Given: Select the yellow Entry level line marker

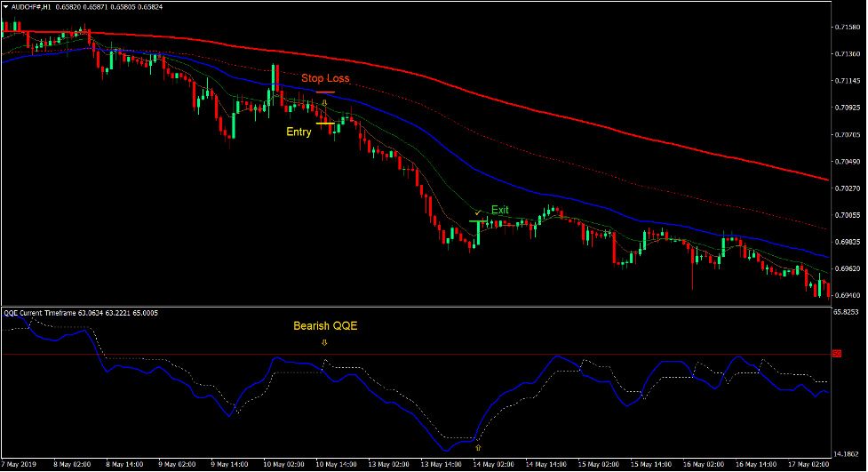Looking at the screenshot, I should coord(324,124).
